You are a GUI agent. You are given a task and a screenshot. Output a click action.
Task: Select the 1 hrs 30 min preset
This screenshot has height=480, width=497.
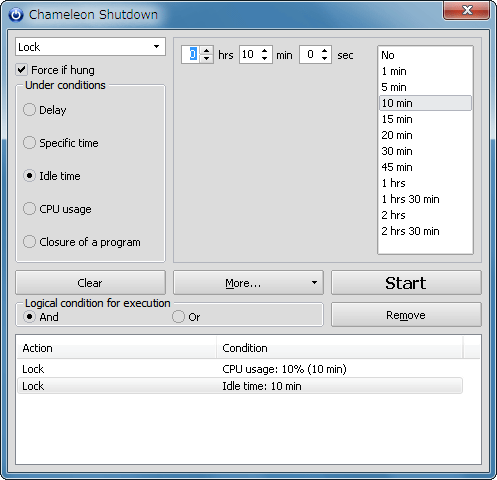425,199
